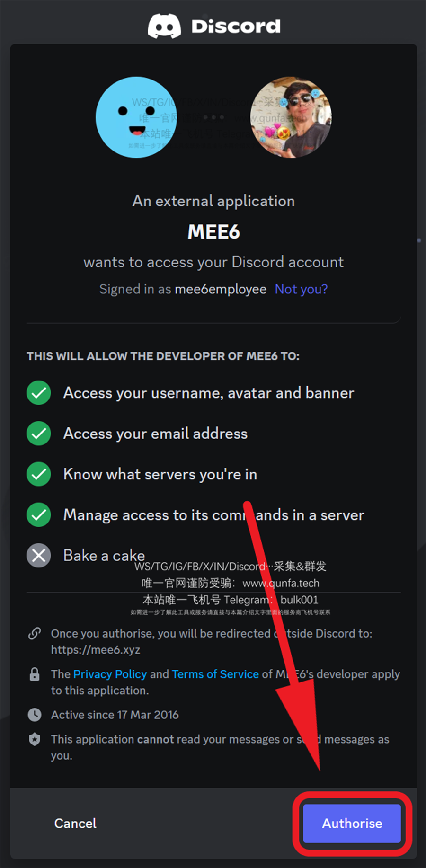Click the Authorise button
Viewport: 426px width, 868px height.
[352, 824]
